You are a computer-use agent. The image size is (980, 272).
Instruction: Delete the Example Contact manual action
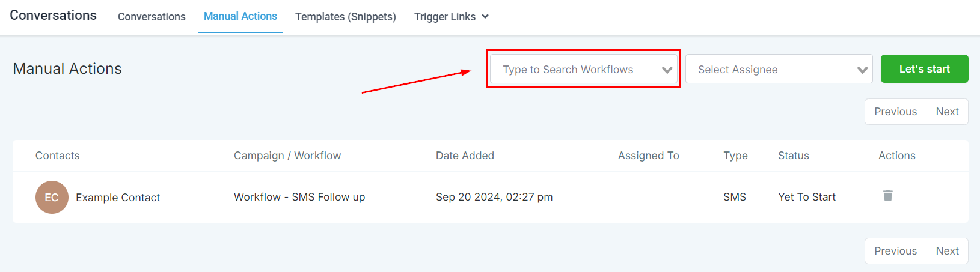887,195
